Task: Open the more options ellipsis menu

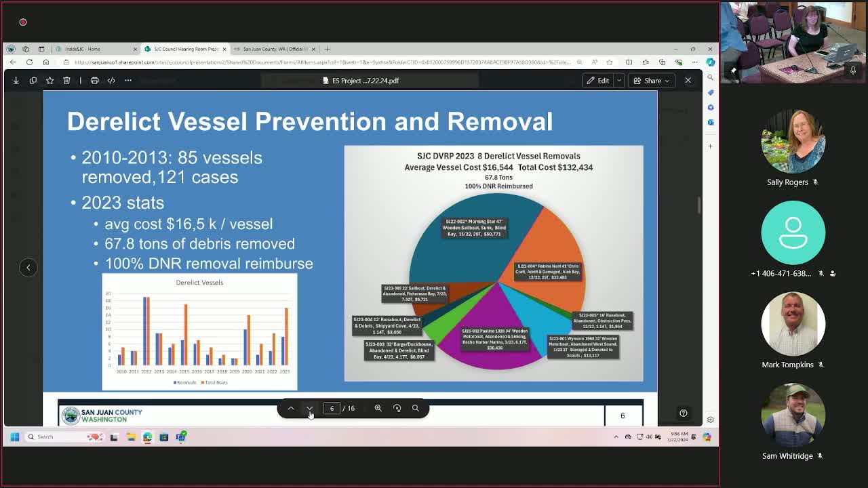Action: pyautogui.click(x=127, y=80)
